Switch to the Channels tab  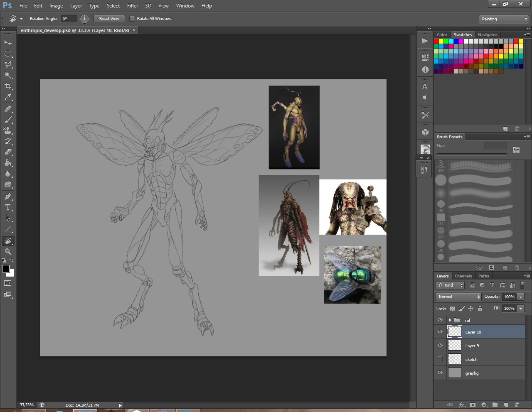point(463,276)
